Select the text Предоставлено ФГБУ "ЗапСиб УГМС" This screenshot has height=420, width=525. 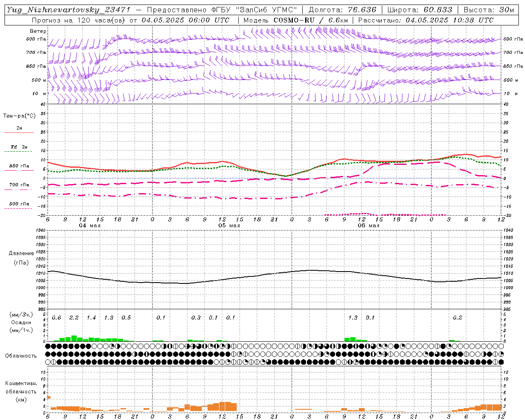222,10
